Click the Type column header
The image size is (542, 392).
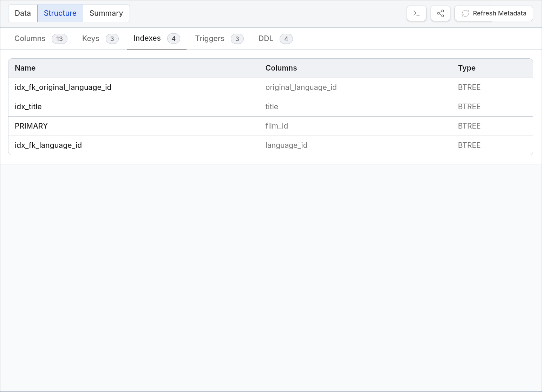pyautogui.click(x=466, y=68)
